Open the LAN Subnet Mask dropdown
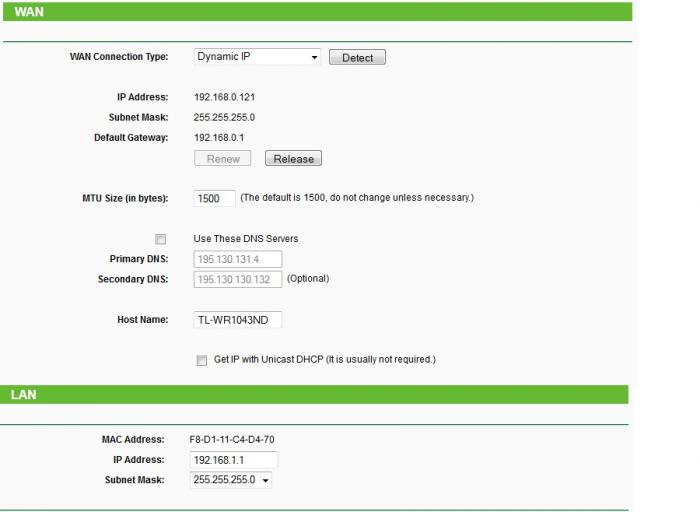The image size is (700, 512). pos(230,480)
